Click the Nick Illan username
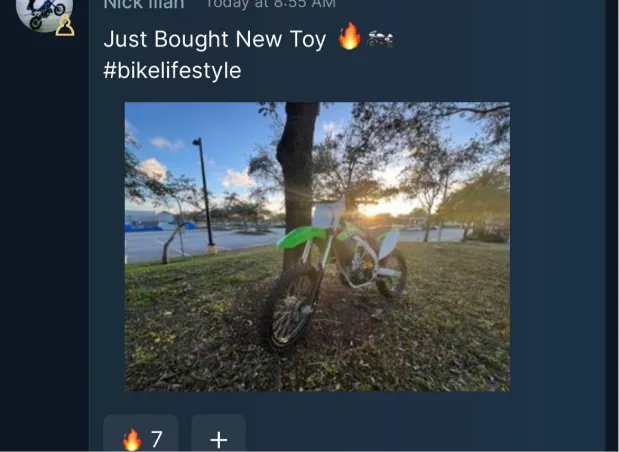This screenshot has height=452, width=619. [144, 4]
